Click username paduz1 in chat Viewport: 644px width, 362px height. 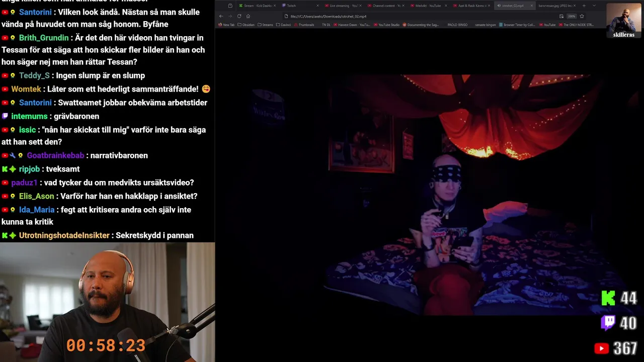[24, 183]
